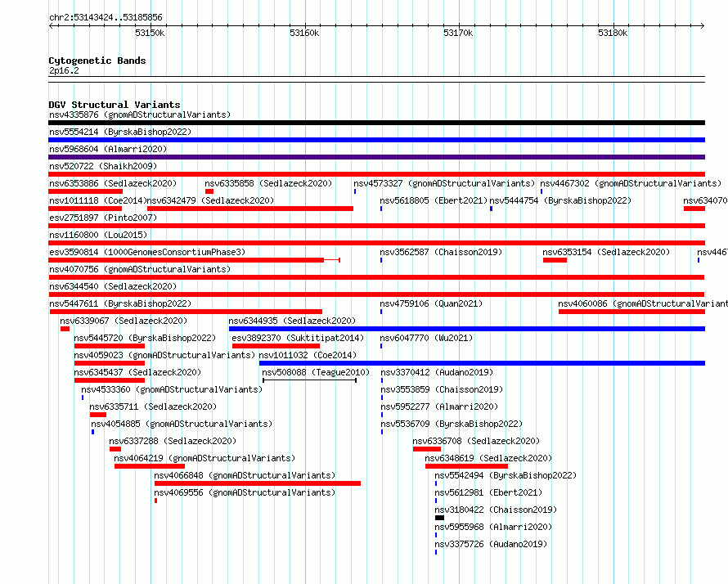This screenshot has width=728, height=584.
Task: Click the 53180k ruler position
Action: pos(613,33)
